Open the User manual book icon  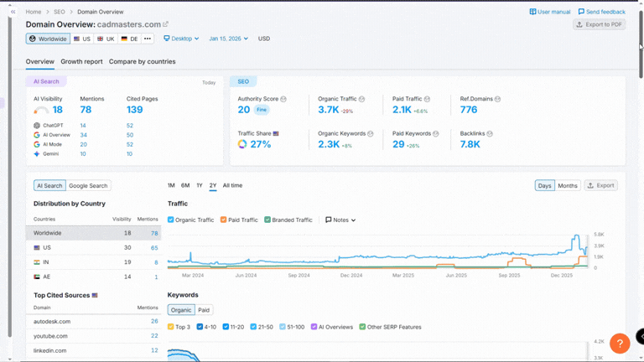(x=533, y=12)
